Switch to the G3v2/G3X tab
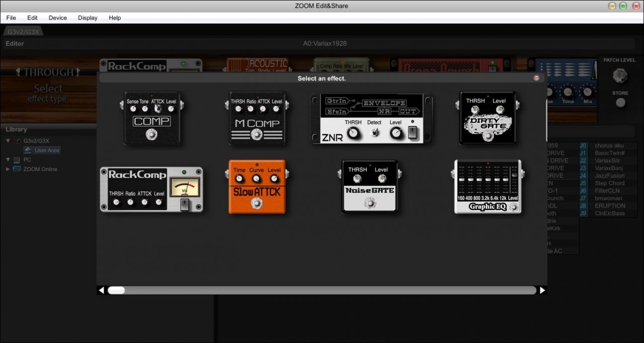This screenshot has height=343, width=644. (x=24, y=32)
